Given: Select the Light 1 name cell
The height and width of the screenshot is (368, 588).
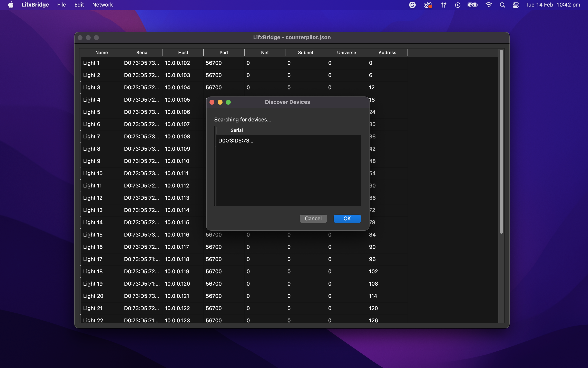Looking at the screenshot, I should click(x=101, y=63).
